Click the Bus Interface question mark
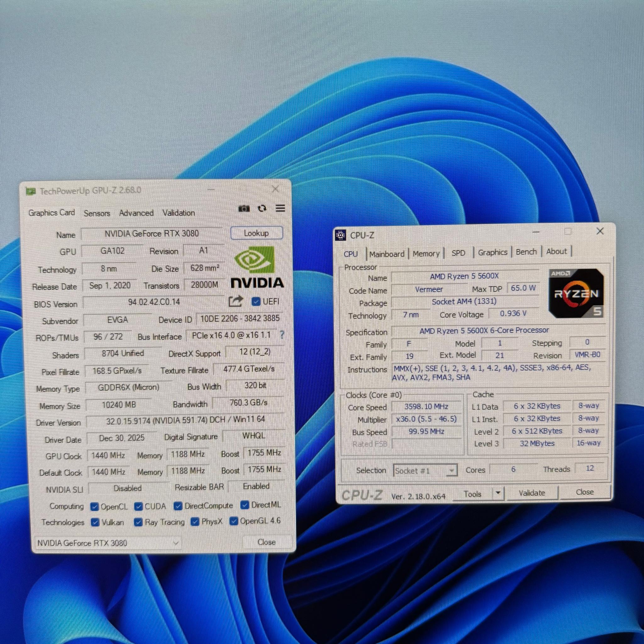This screenshot has width=644, height=644. click(282, 335)
